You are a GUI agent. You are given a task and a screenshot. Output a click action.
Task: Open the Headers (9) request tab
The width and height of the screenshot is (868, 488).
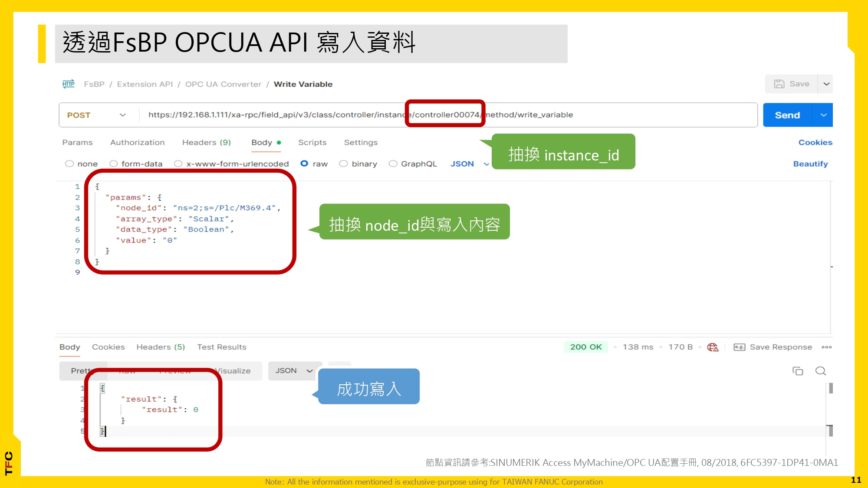click(206, 142)
